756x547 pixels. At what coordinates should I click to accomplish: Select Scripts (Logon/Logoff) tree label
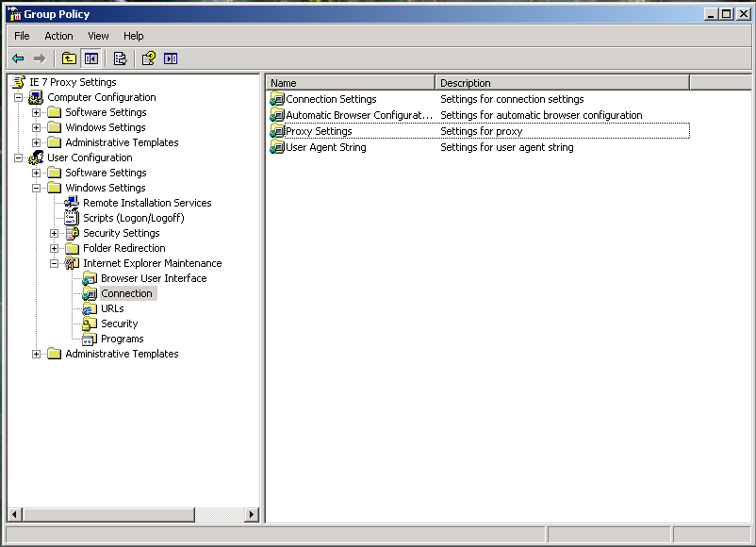[x=134, y=218]
